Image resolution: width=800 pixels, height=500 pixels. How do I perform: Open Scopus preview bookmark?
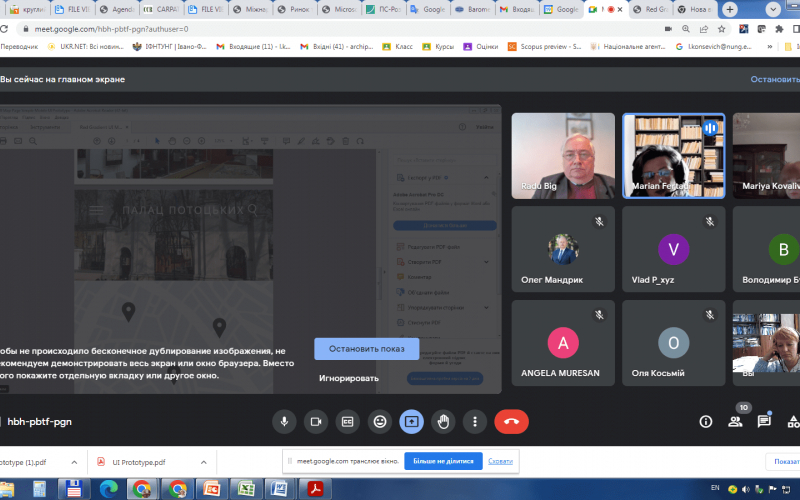[x=544, y=46]
